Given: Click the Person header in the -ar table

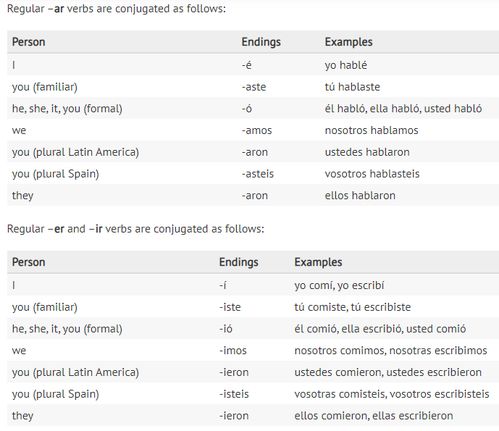Looking at the screenshot, I should (28, 42).
